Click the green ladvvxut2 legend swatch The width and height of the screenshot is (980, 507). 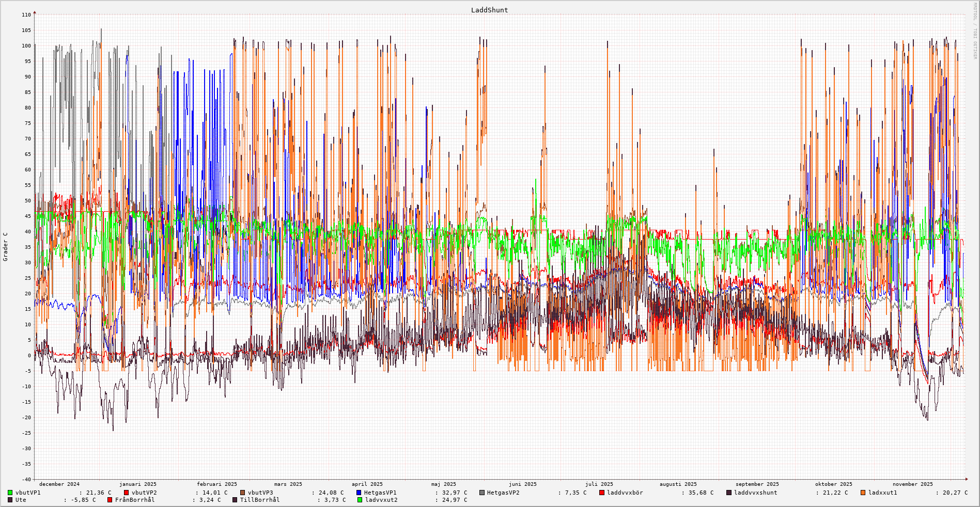pyautogui.click(x=360, y=500)
